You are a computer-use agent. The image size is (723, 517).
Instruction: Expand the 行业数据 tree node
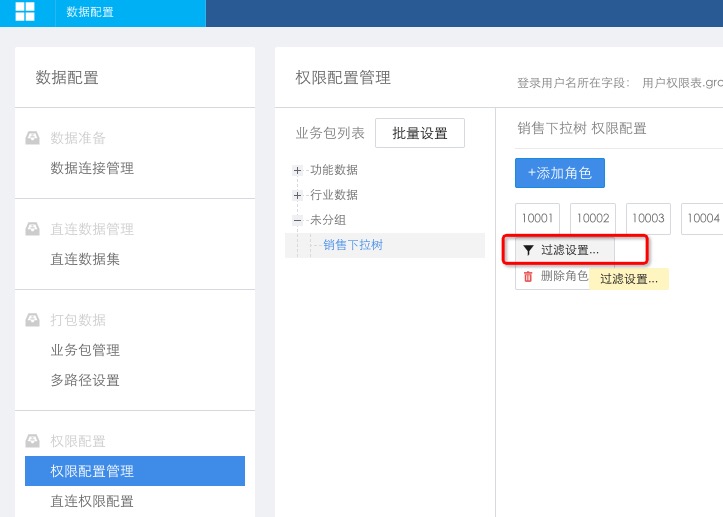[x=297, y=195]
